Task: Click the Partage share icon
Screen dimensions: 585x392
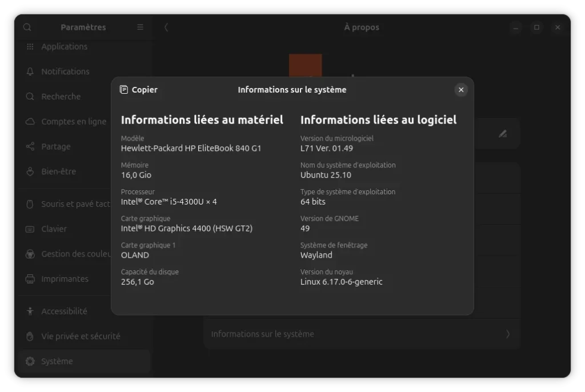Action: [30, 147]
